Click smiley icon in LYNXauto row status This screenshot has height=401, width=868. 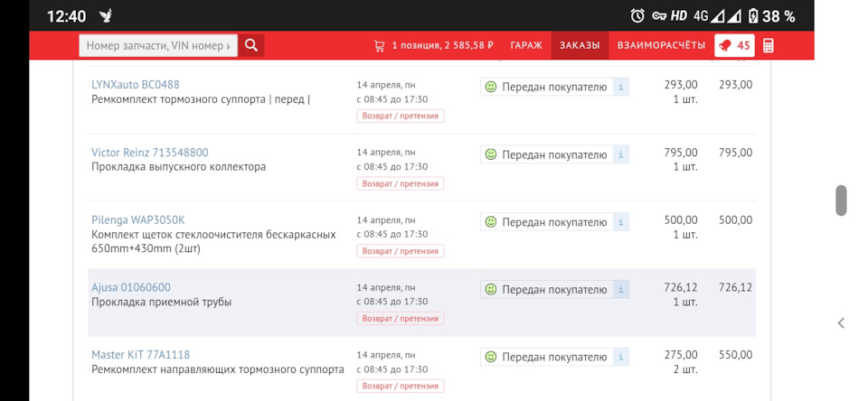(490, 87)
